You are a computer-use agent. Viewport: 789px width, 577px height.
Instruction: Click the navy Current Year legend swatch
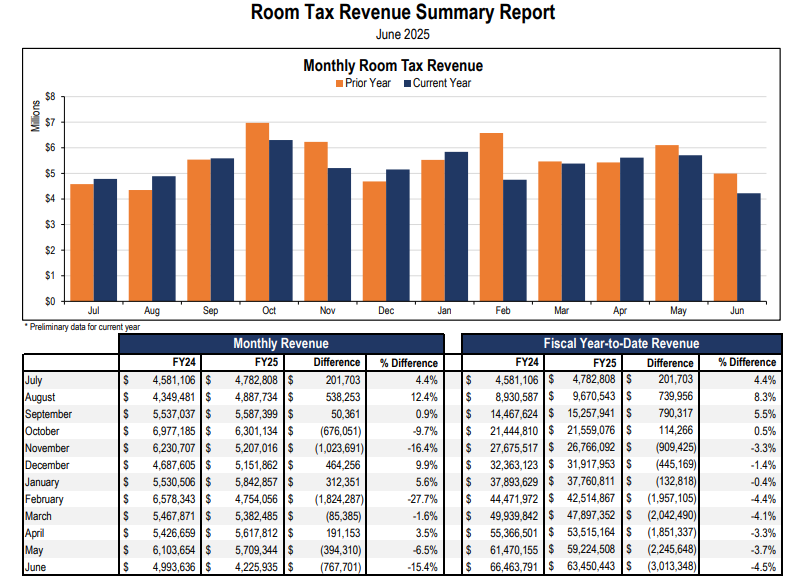point(406,83)
